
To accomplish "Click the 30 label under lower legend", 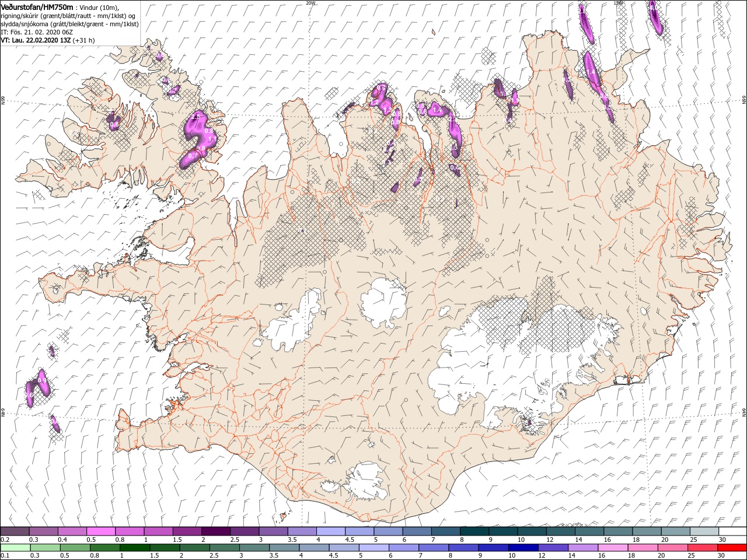I will [721, 556].
